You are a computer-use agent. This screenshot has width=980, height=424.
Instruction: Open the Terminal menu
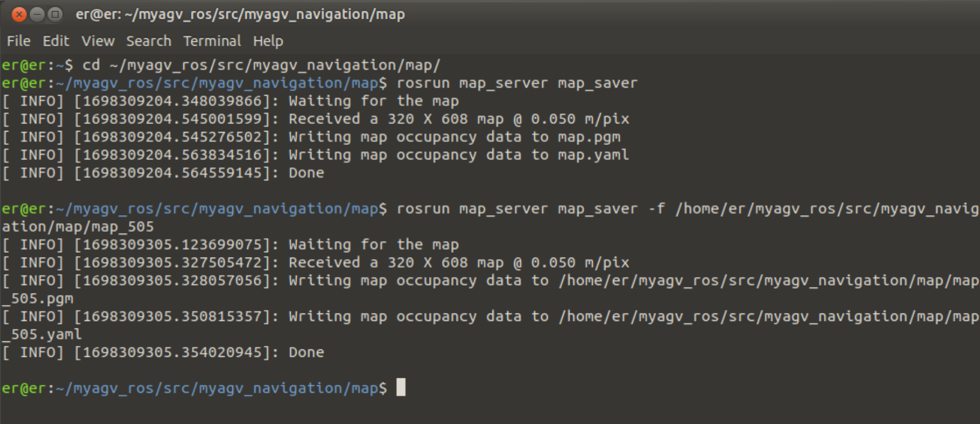tap(212, 41)
